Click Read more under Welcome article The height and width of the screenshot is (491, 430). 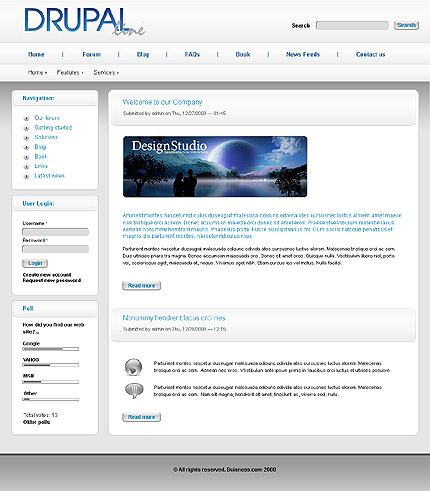coord(141,286)
